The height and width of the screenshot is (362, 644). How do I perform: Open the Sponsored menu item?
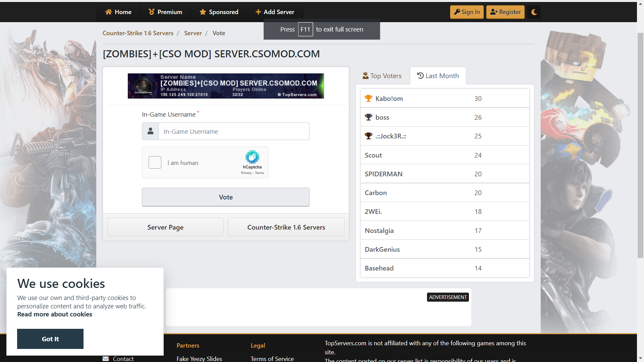pyautogui.click(x=219, y=12)
